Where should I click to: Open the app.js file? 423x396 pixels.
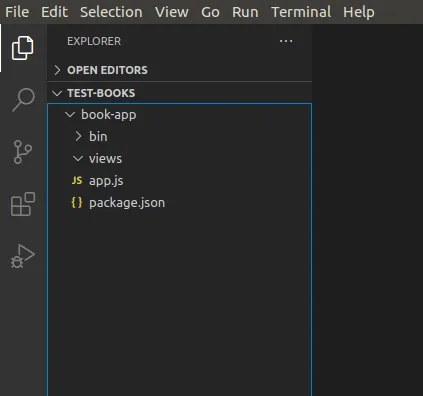point(106,181)
